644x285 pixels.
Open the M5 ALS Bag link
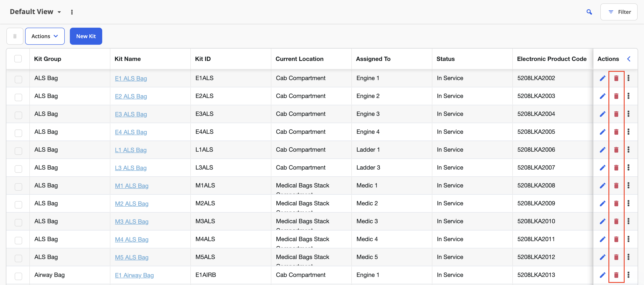(x=131, y=257)
